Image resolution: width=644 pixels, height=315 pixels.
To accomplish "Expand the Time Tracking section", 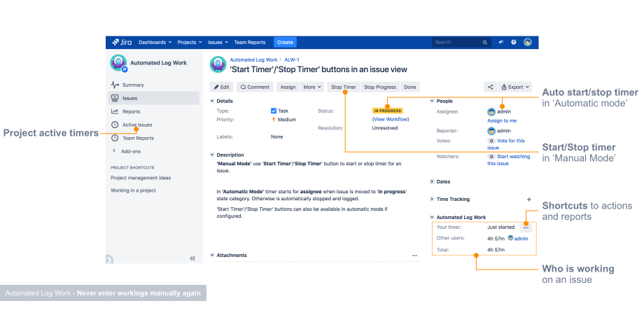I will pos(432,199).
